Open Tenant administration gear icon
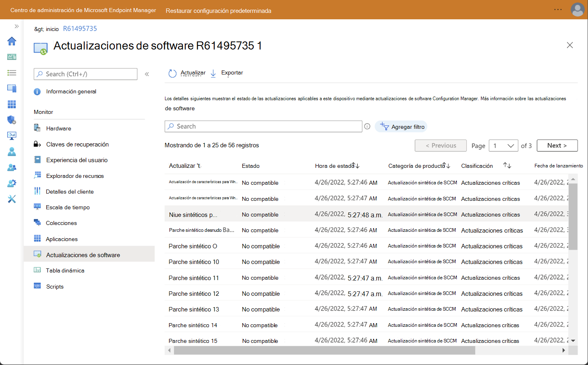The width and height of the screenshot is (588, 365). [x=12, y=183]
